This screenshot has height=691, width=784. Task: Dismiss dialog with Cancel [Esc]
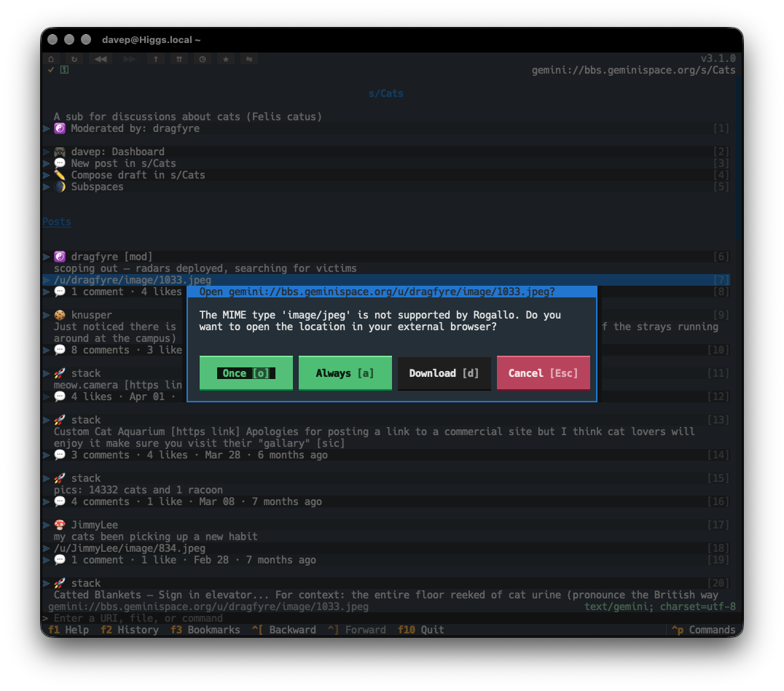pyautogui.click(x=544, y=373)
